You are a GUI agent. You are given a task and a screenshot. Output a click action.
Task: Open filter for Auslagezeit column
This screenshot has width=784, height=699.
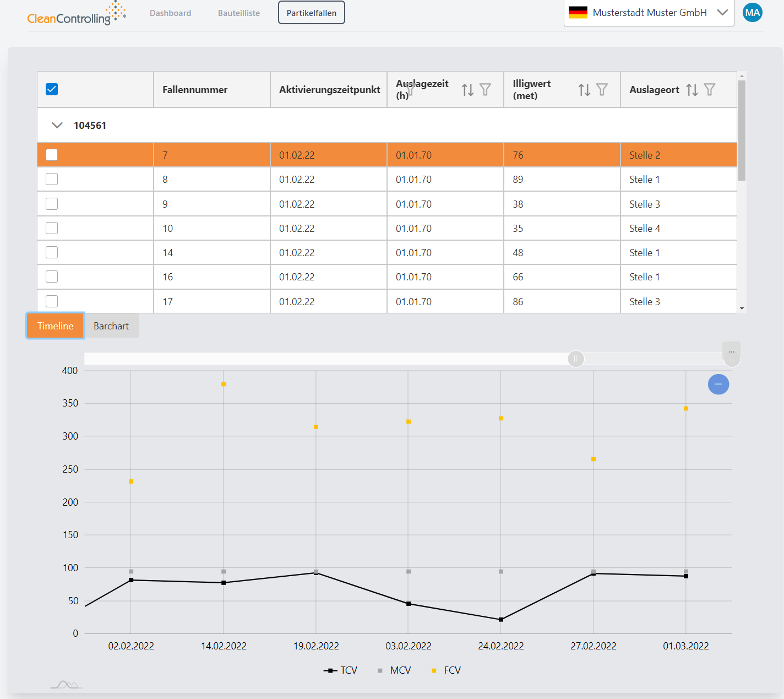point(485,90)
